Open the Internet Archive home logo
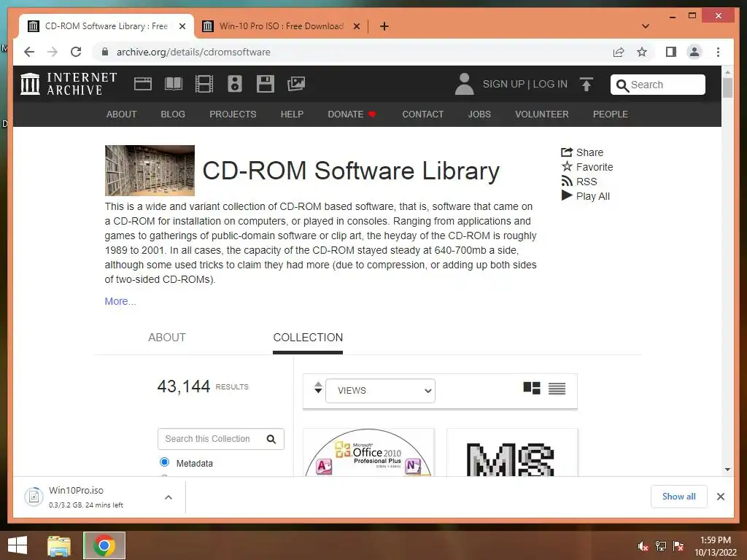 click(69, 84)
